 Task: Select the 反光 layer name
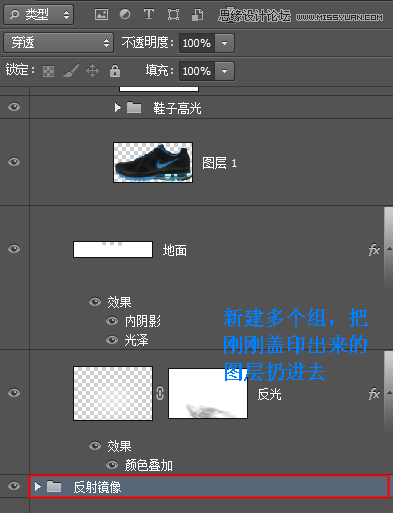(269, 394)
